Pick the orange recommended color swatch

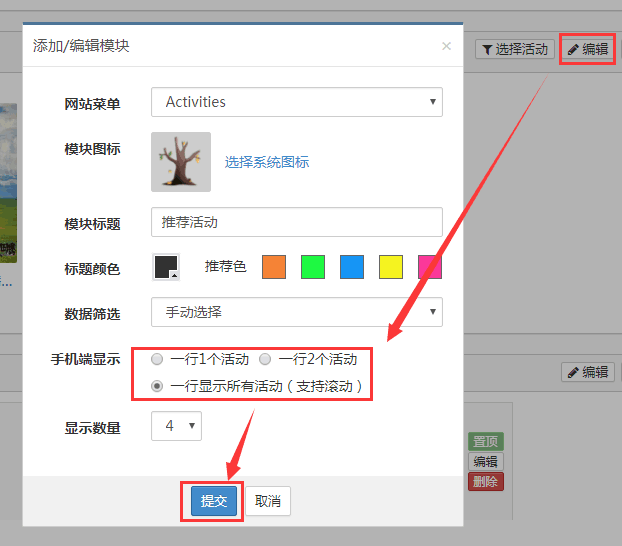pos(274,267)
